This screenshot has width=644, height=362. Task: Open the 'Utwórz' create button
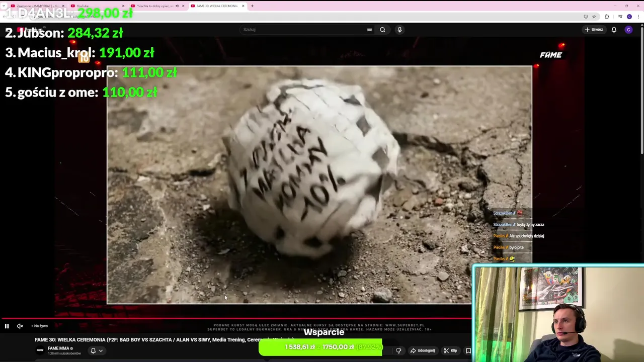tap(594, 30)
